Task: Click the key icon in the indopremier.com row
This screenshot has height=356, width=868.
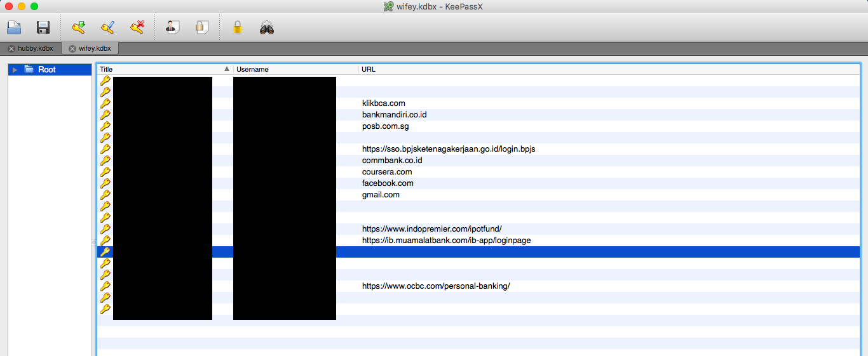Action: 105,229
